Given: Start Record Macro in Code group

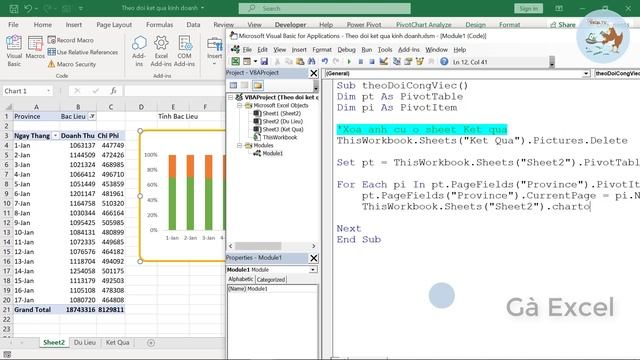Looking at the screenshot, I should point(71,40).
